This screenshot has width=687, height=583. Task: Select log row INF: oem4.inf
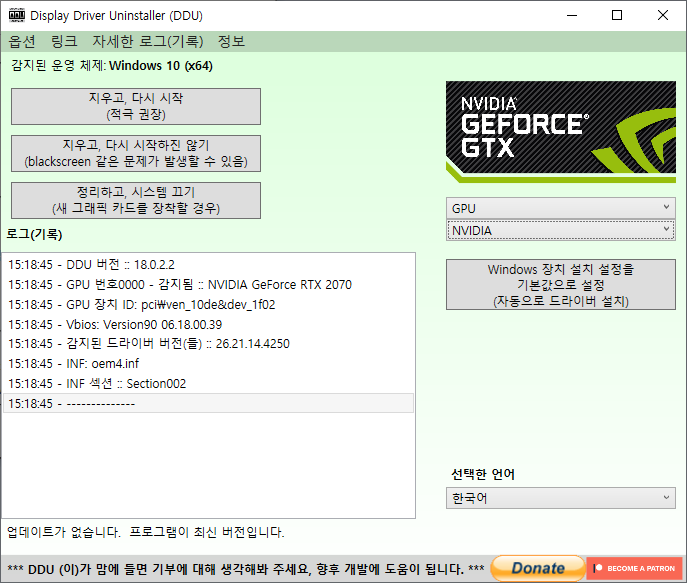coord(208,364)
